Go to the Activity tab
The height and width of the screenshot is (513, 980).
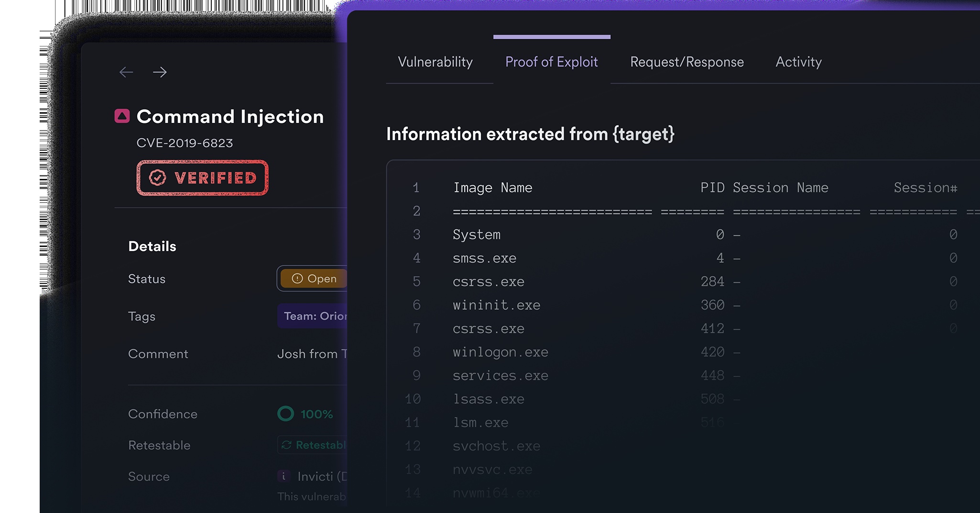pos(798,62)
